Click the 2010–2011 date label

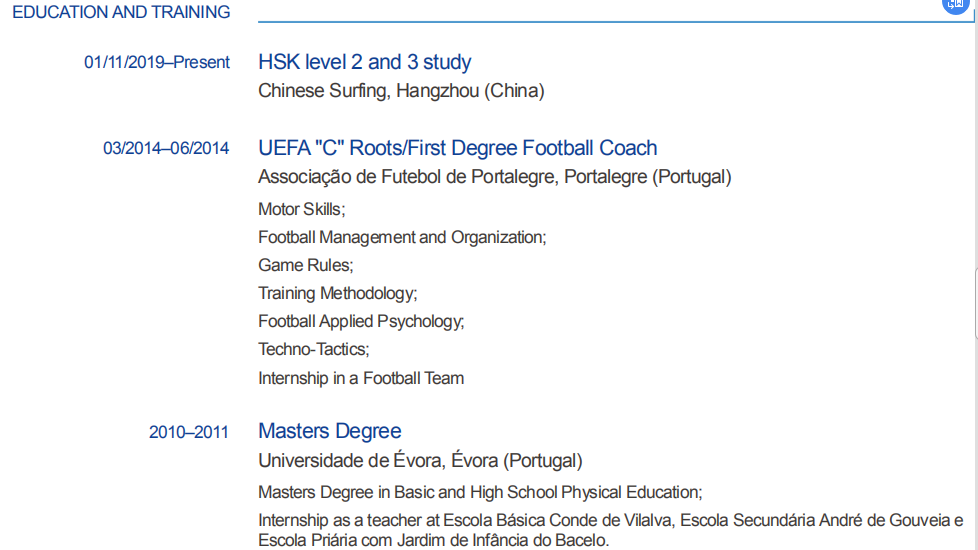click(x=189, y=433)
